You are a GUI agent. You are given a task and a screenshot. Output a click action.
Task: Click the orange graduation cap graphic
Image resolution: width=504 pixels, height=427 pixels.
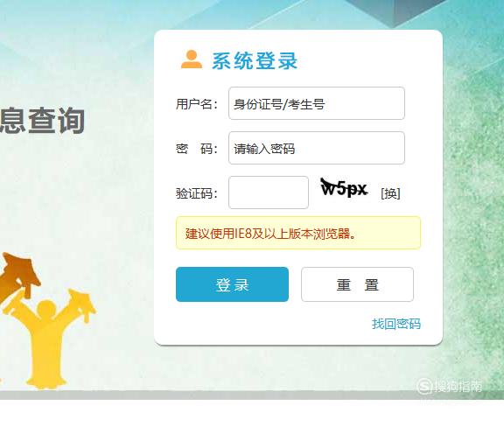point(19,276)
